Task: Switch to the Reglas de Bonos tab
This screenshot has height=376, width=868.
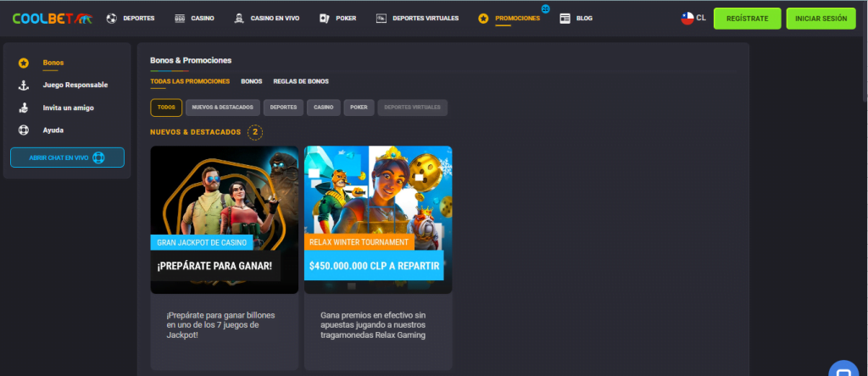Action: [x=301, y=81]
